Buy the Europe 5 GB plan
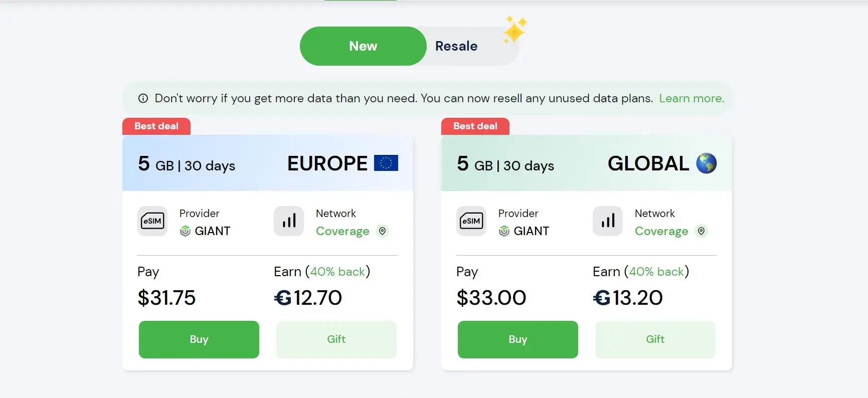This screenshot has width=868, height=398. pos(199,339)
